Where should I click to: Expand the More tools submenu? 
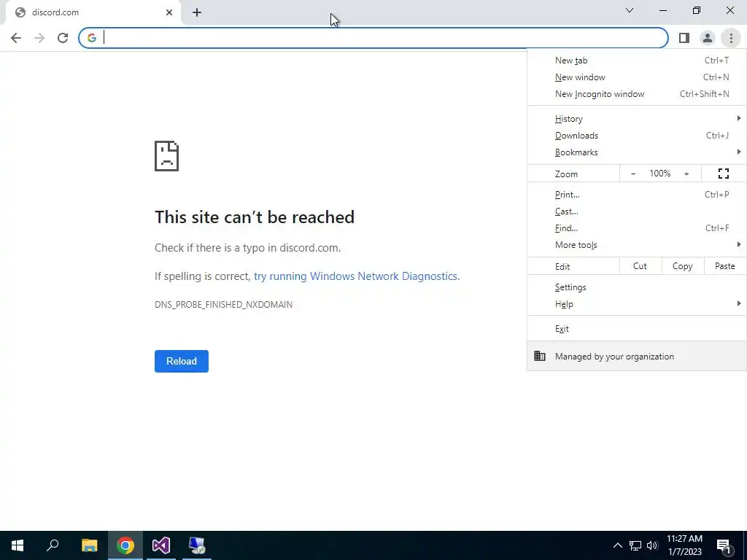point(636,245)
